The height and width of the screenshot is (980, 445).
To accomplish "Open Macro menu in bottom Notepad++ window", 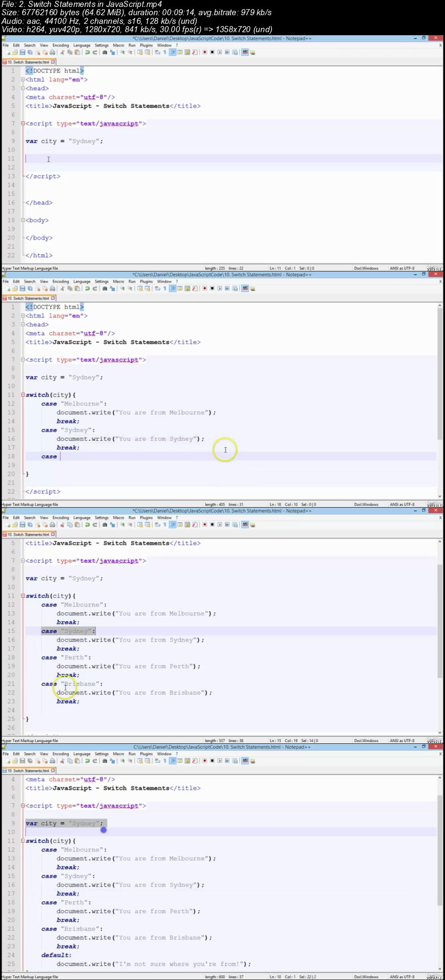I will 118,754.
